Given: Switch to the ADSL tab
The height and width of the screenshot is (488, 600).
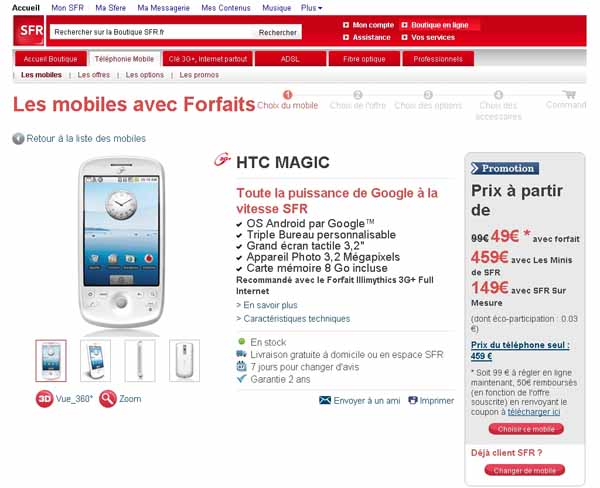Looking at the screenshot, I should [x=290, y=59].
